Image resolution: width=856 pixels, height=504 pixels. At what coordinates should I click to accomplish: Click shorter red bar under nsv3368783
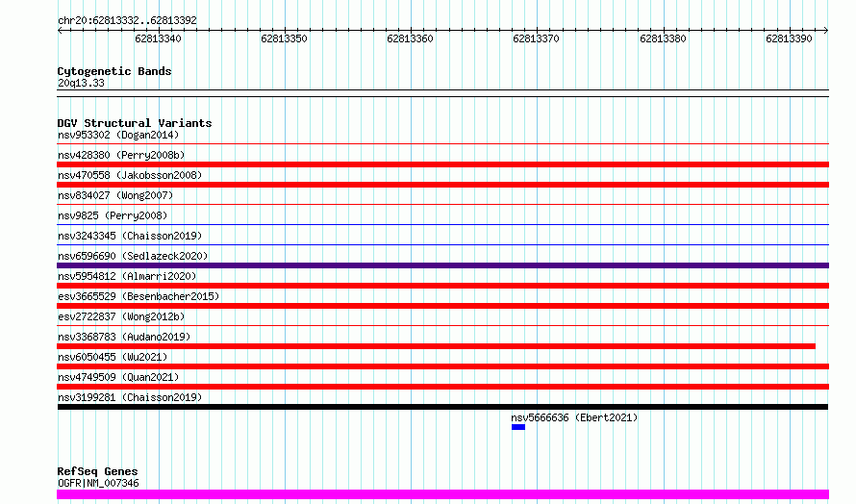[437, 346]
